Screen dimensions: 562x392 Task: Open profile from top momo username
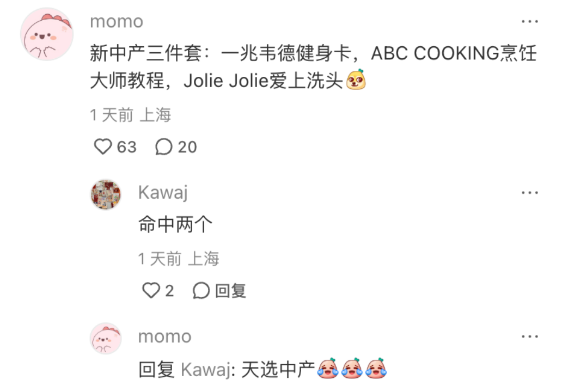click(x=117, y=21)
